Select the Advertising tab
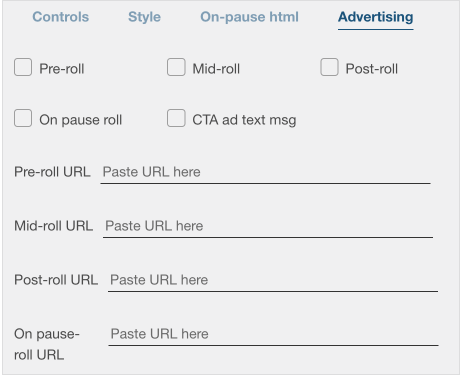Image resolution: width=461 pixels, height=376 pixels. coord(376,17)
